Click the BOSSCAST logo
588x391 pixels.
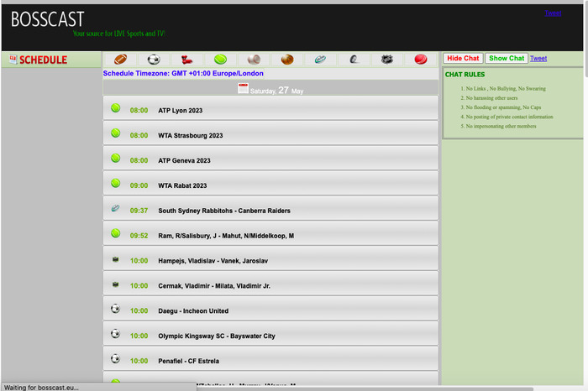[47, 19]
